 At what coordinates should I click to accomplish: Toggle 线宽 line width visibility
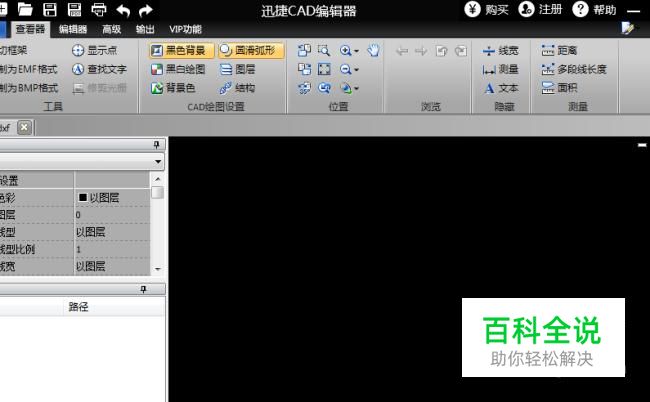click(x=500, y=51)
